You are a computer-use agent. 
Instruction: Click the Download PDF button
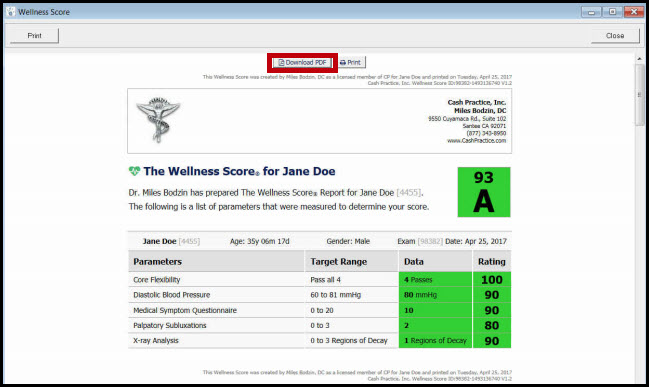(302, 62)
